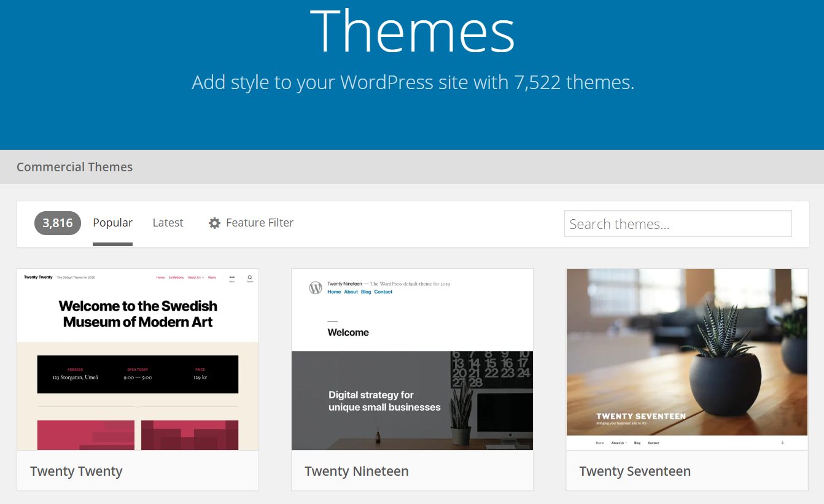
Task: Switch to the Latest tab
Action: (168, 223)
